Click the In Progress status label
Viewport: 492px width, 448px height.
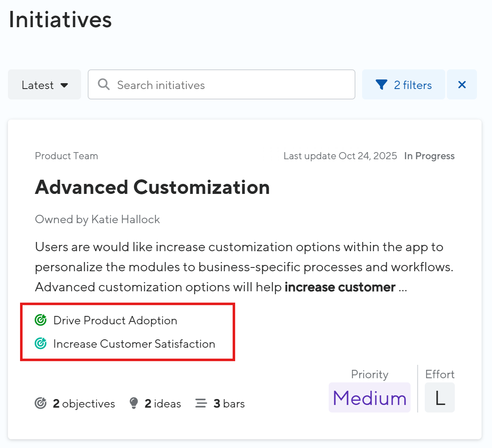429,156
